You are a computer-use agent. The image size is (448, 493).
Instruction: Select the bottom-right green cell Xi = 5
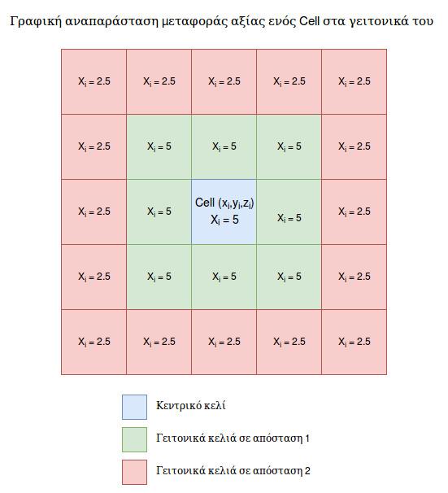coord(289,277)
